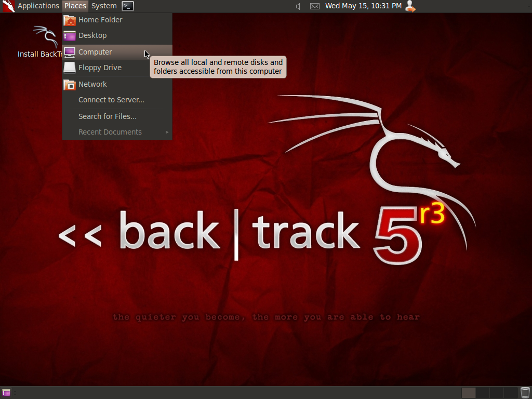Open the System menu
Image resolution: width=532 pixels, height=399 pixels.
(104, 6)
